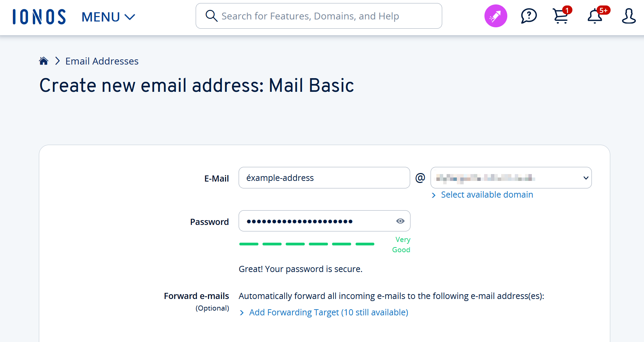Screen dimensions: 644x342
Task: Open the shopping cart
Action: coord(561,16)
